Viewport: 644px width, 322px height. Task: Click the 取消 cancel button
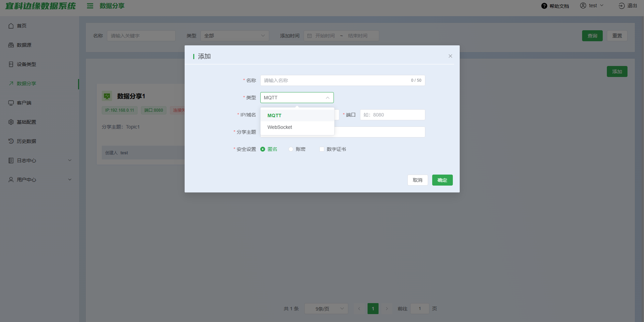coord(417,180)
